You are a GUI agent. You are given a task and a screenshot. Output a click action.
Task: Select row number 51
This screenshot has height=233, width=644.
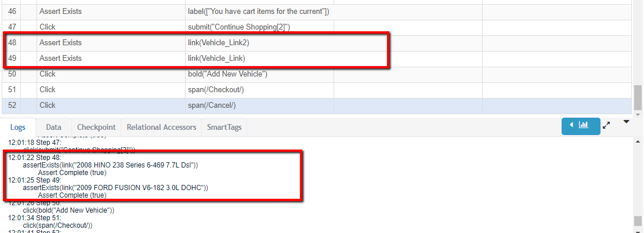pos(12,89)
